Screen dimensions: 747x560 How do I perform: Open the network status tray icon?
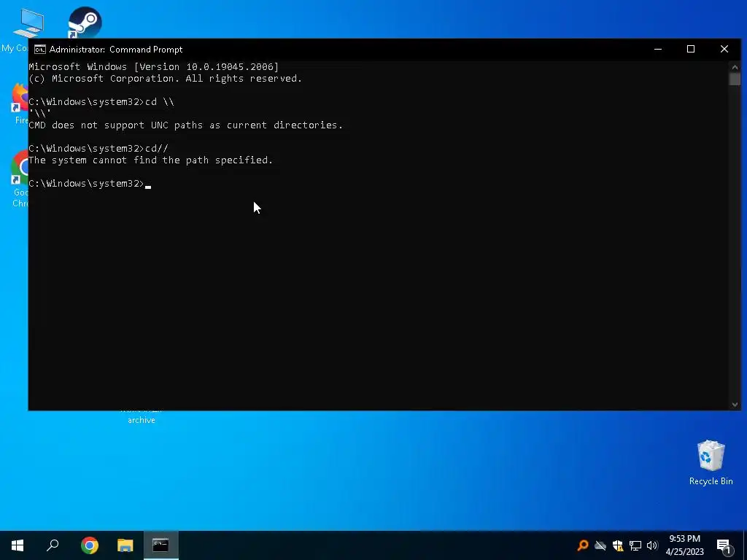(x=635, y=545)
